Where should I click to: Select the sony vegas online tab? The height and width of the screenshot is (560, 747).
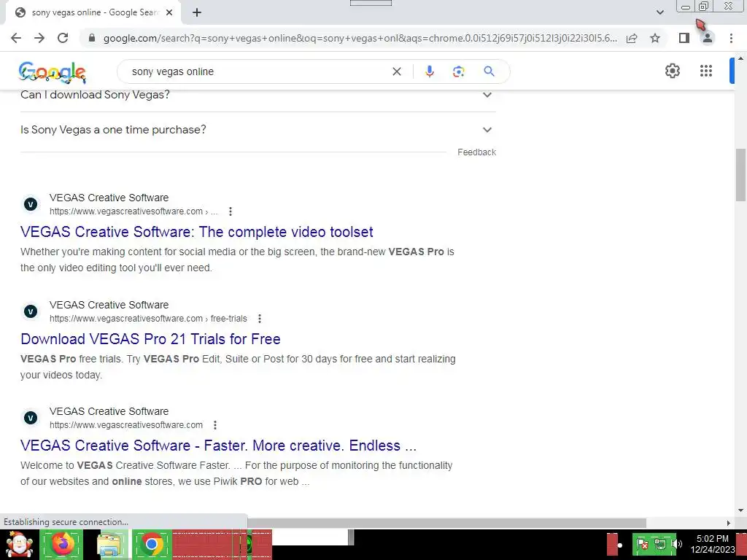(93, 13)
